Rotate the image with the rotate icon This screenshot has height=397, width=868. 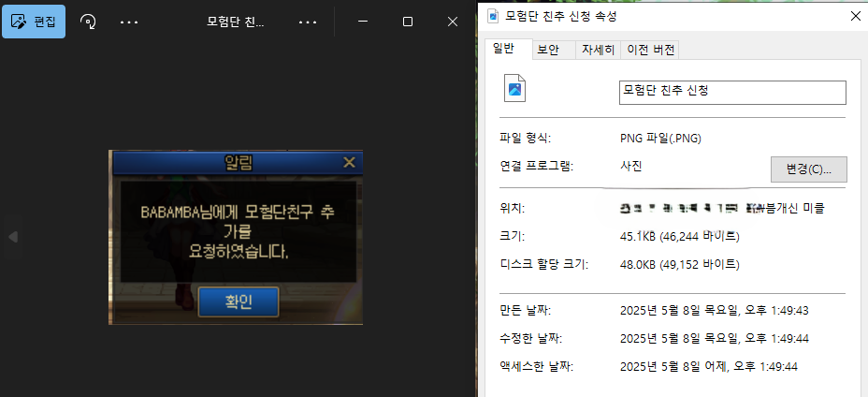[x=89, y=21]
